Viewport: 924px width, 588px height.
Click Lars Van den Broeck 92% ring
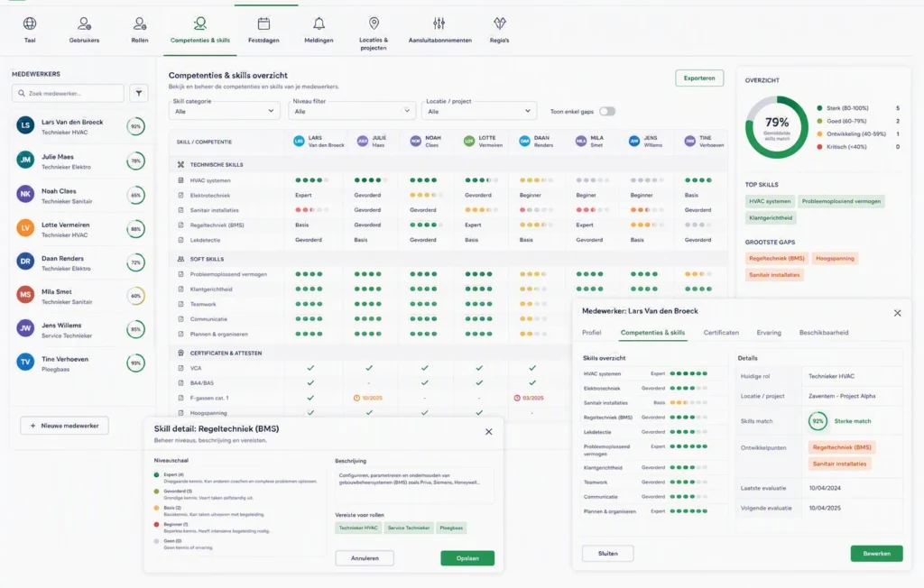(x=136, y=126)
